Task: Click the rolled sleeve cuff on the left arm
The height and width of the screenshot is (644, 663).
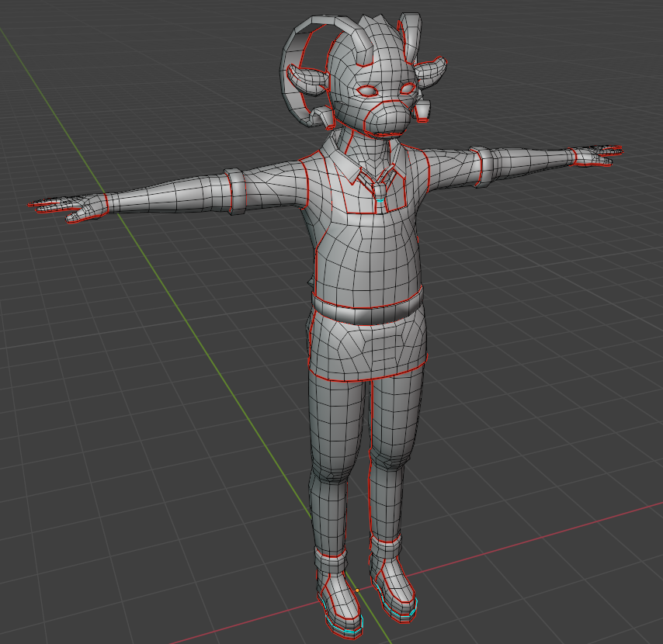Action: (238, 192)
